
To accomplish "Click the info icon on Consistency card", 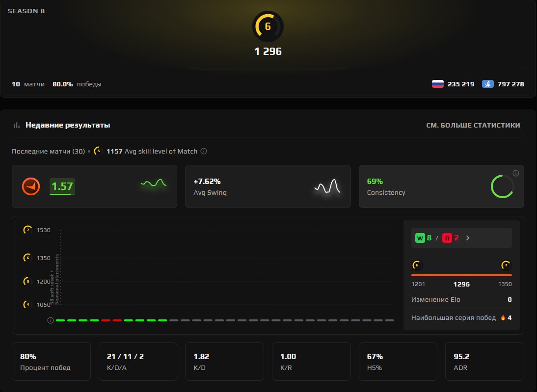I will pyautogui.click(x=516, y=173).
